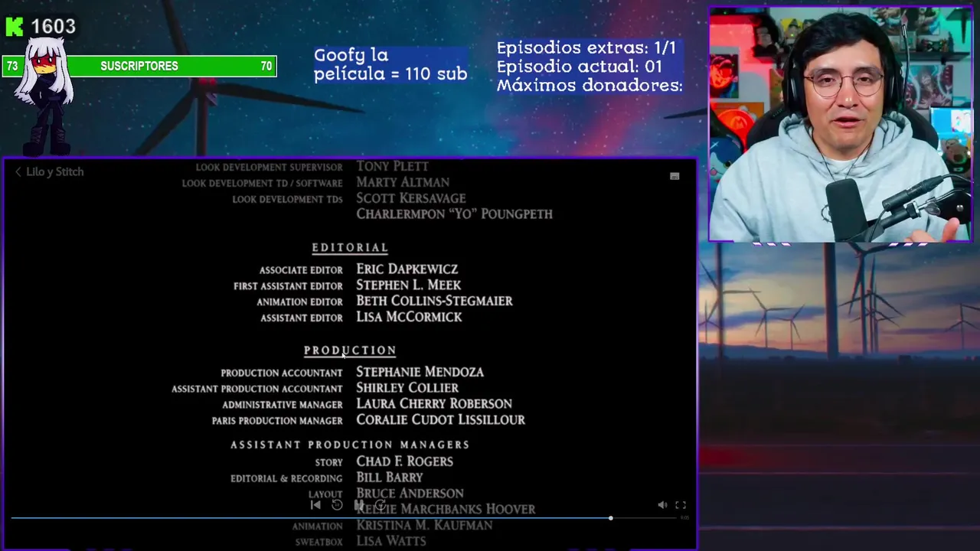
Task: Click the "Lilo y Stitch" title text
Action: point(55,172)
